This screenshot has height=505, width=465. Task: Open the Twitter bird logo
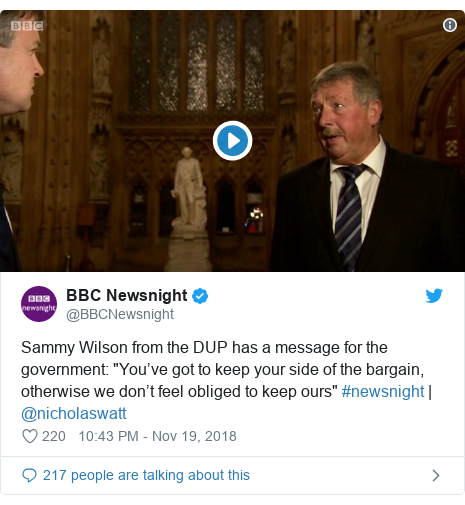click(434, 296)
